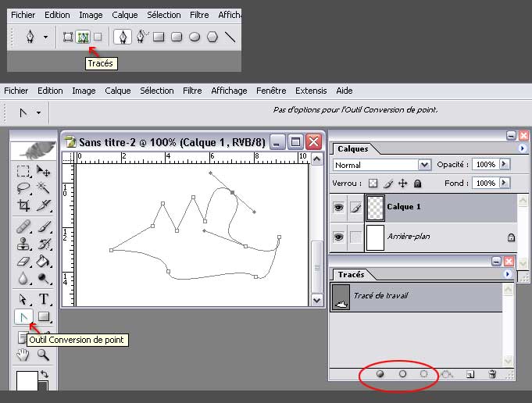Open the Tracés panel flyout menu arrow

tap(508, 274)
